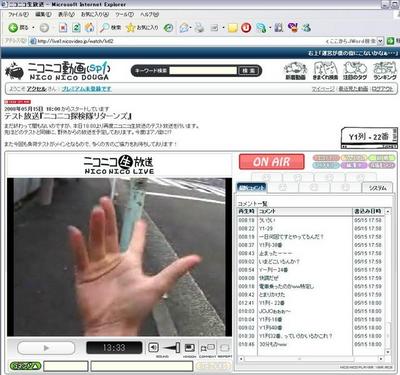The height and width of the screenshot is (375, 400).
Task: Go to the browser Home page icon
Action: [x=89, y=28]
